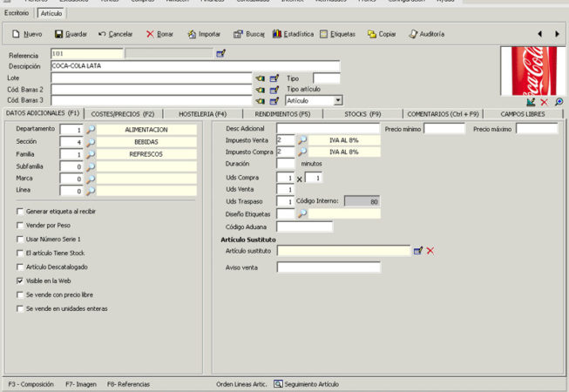This screenshot has height=392, width=569.
Task: Click the edit icon next to Referencia
Action: (220, 54)
